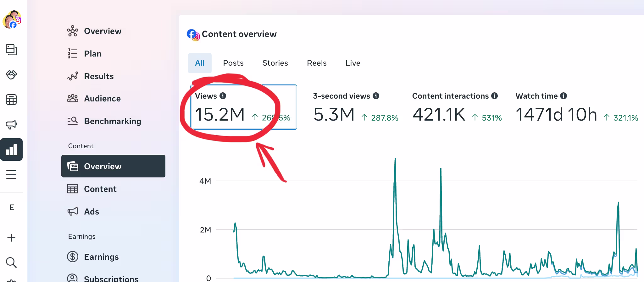The width and height of the screenshot is (644, 282).
Task: Switch to the Stories tab
Action: (275, 63)
